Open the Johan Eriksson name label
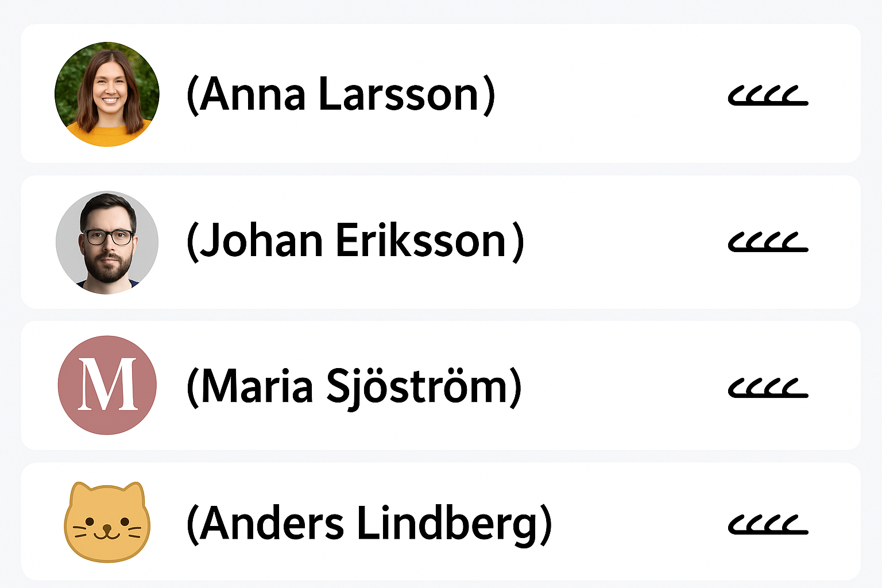 click(x=355, y=242)
